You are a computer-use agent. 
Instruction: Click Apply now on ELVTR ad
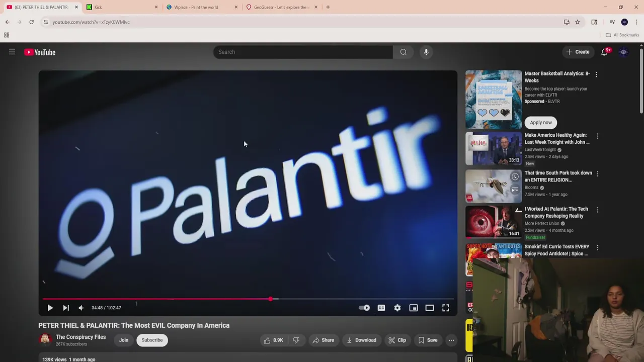point(541,123)
